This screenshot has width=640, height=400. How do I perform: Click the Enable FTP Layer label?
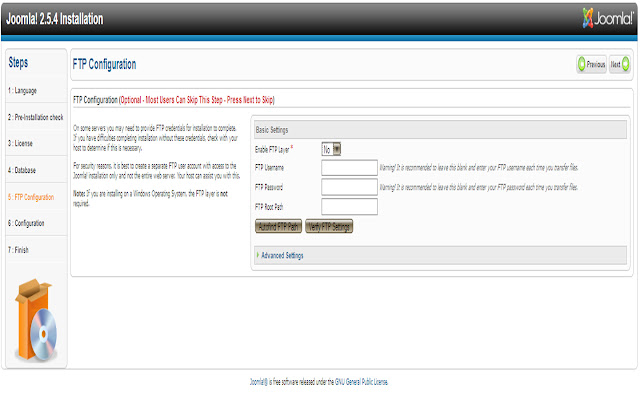[272, 150]
